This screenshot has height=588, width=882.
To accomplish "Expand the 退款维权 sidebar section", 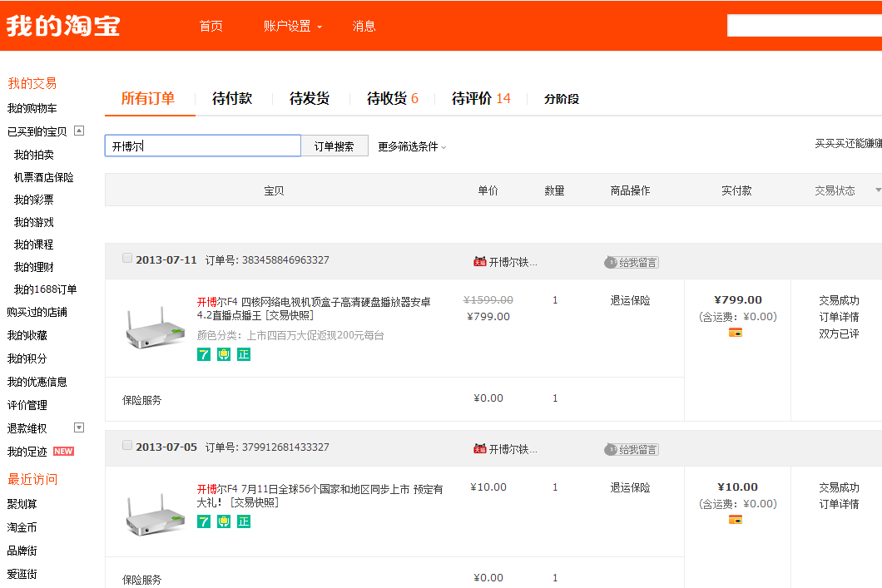I will click(x=79, y=427).
